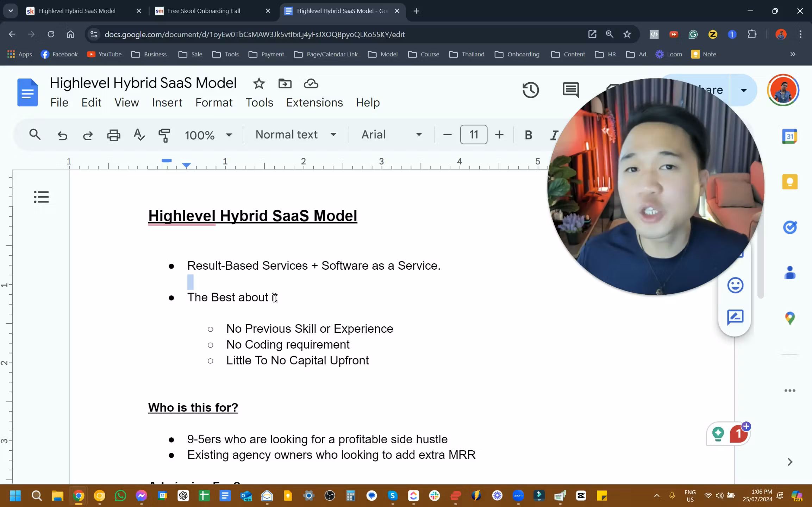The image size is (812, 507).
Task: Open the Arial font dropdown
Action: point(392,134)
